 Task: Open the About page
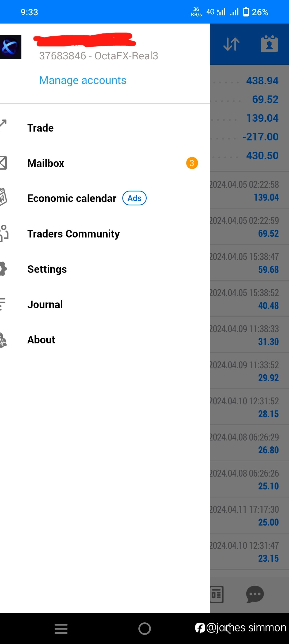[105, 340]
